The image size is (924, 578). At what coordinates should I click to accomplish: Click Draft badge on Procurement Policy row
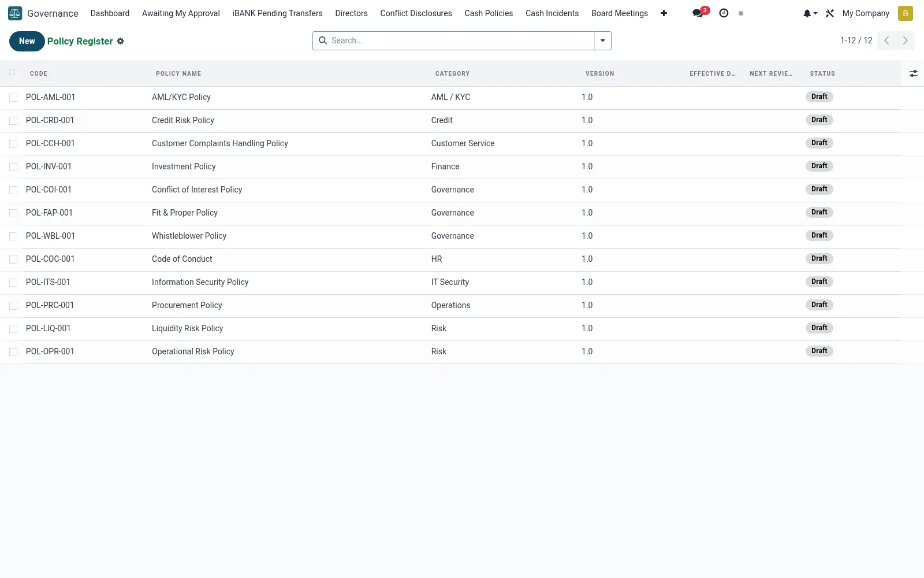819,305
